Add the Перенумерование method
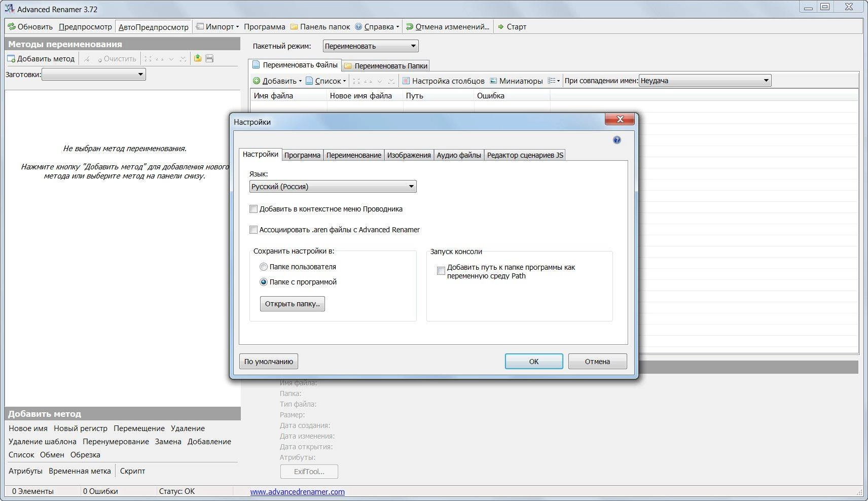868x501 pixels. pyautogui.click(x=116, y=442)
